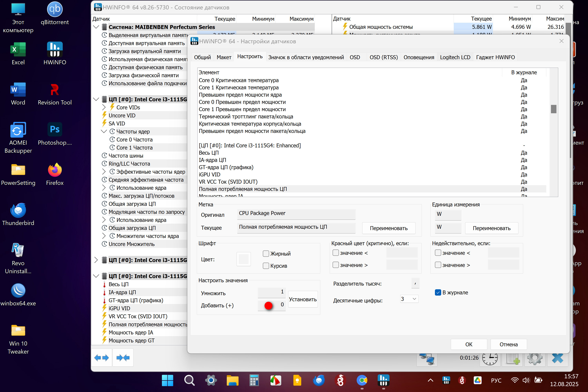Open the Десятичные цифры dropdown

tap(409, 299)
